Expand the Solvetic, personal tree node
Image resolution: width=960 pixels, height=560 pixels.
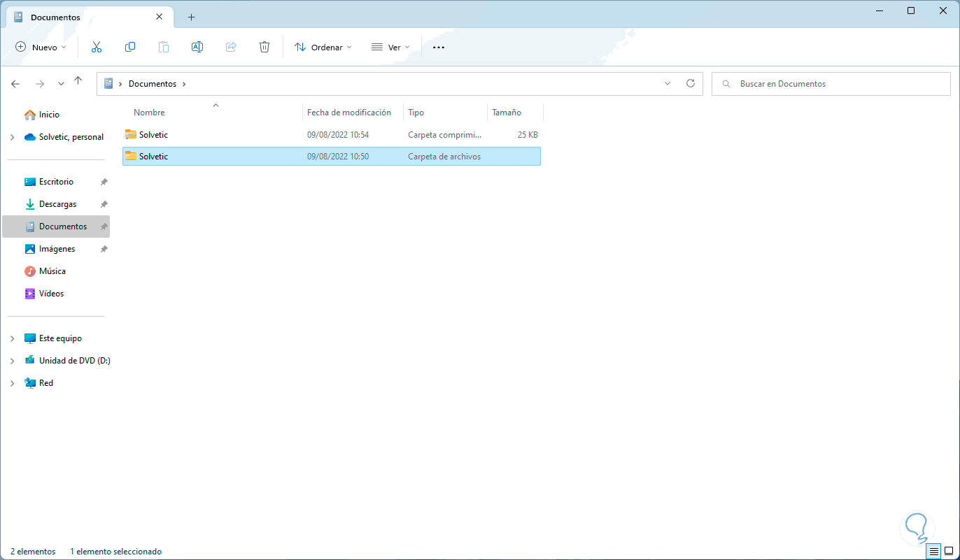[x=13, y=137]
